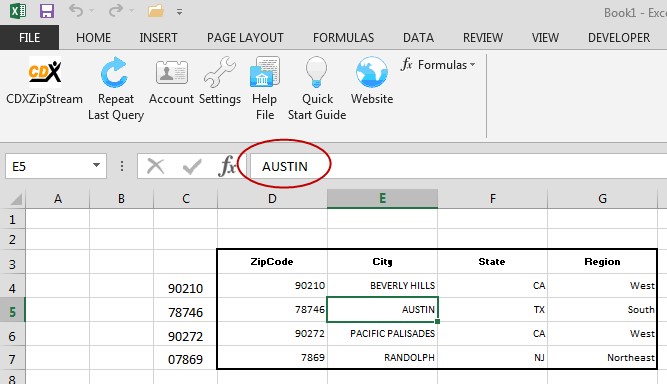Open the PAGE LAYOUT tab
The width and height of the screenshot is (667, 384).
[x=245, y=37]
